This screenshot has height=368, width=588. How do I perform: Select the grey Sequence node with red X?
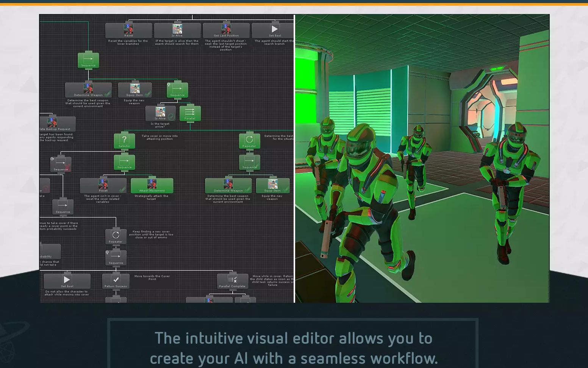point(61,164)
